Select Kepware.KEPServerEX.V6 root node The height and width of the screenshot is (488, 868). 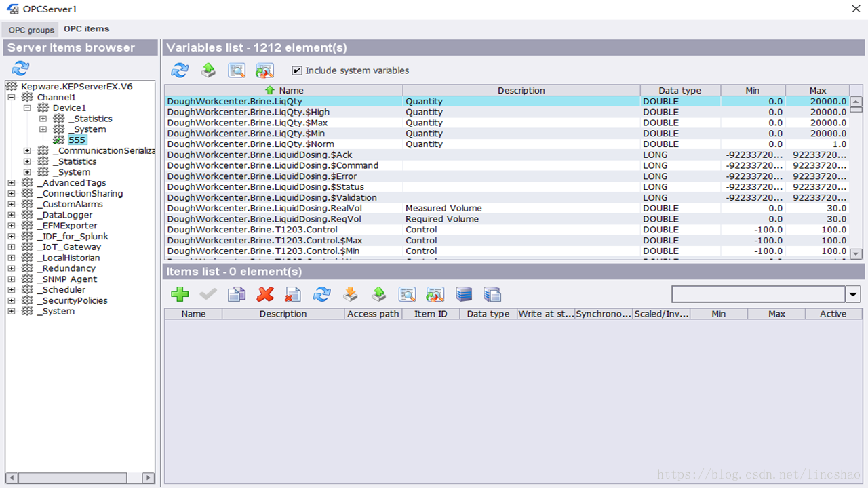click(x=77, y=87)
